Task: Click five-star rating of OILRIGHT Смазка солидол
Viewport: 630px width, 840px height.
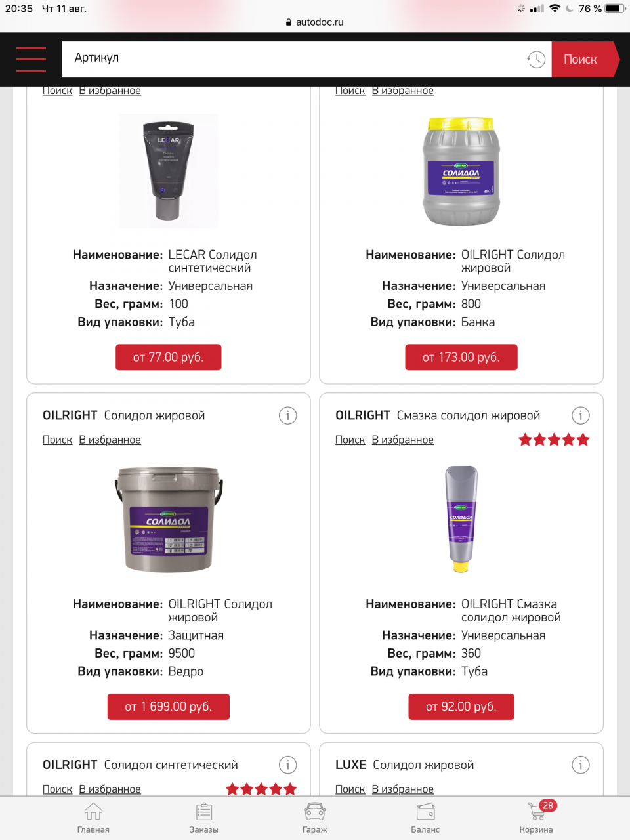Action: (x=554, y=440)
